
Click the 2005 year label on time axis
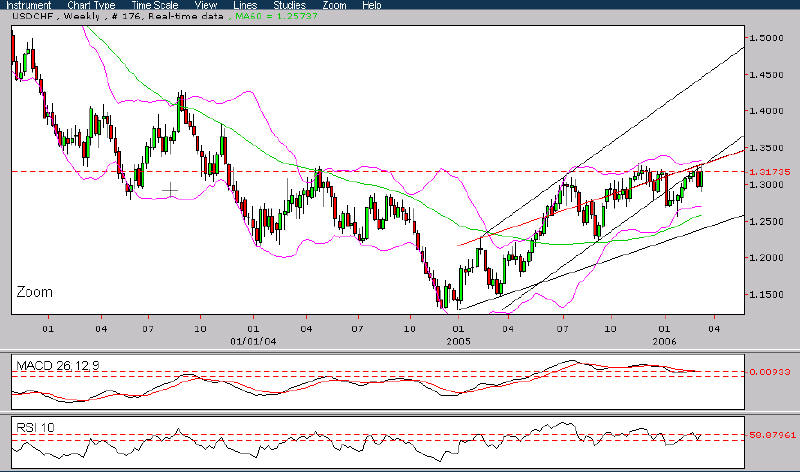coord(458,341)
